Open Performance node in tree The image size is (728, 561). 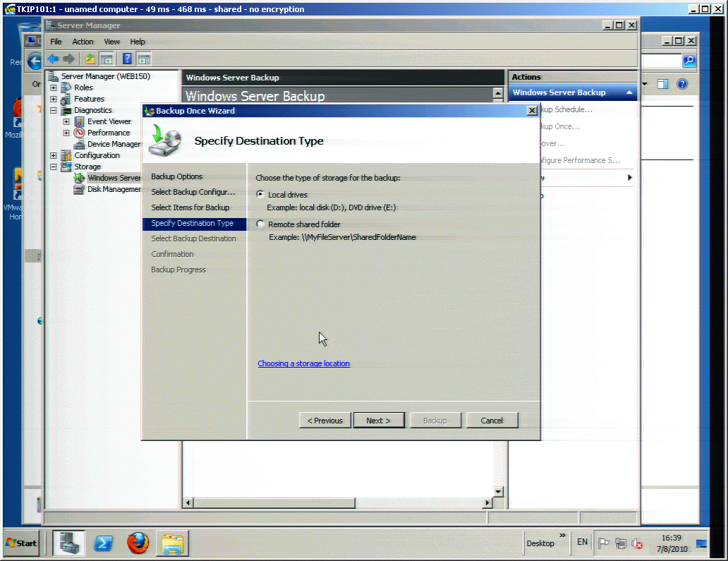(x=109, y=133)
